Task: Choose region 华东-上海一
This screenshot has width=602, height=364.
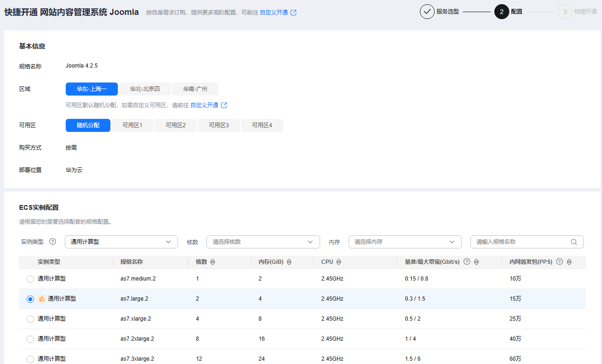Action: tap(92, 89)
